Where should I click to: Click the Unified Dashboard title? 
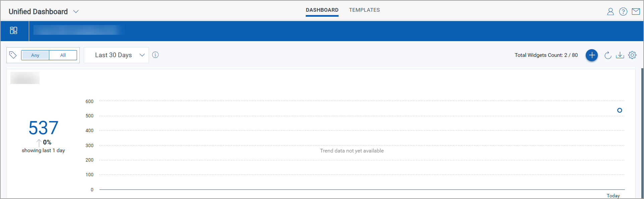pos(38,12)
